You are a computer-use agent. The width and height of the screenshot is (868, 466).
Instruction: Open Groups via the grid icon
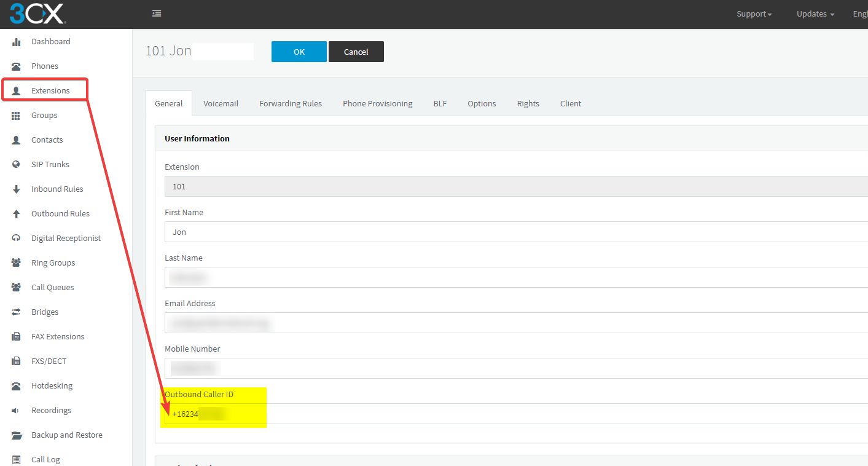tap(17, 116)
